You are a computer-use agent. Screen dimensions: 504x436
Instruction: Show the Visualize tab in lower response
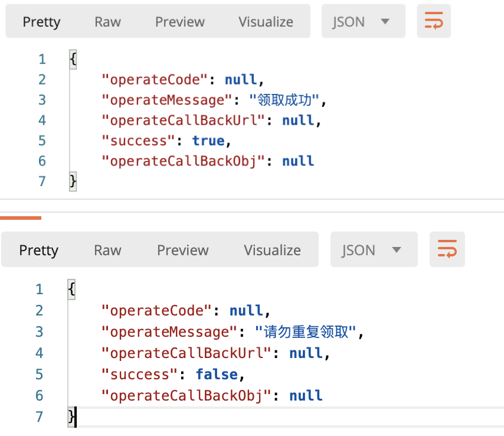(x=272, y=250)
